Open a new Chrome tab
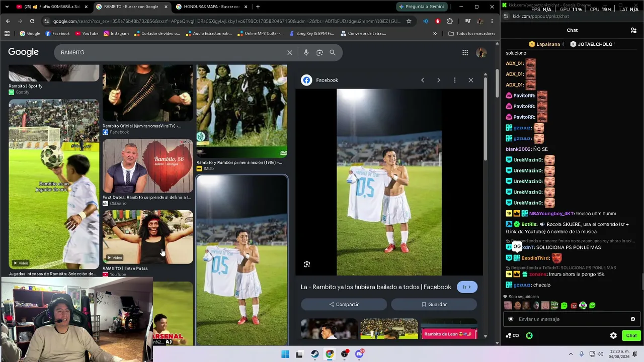This screenshot has height=362, width=644. coord(258,7)
